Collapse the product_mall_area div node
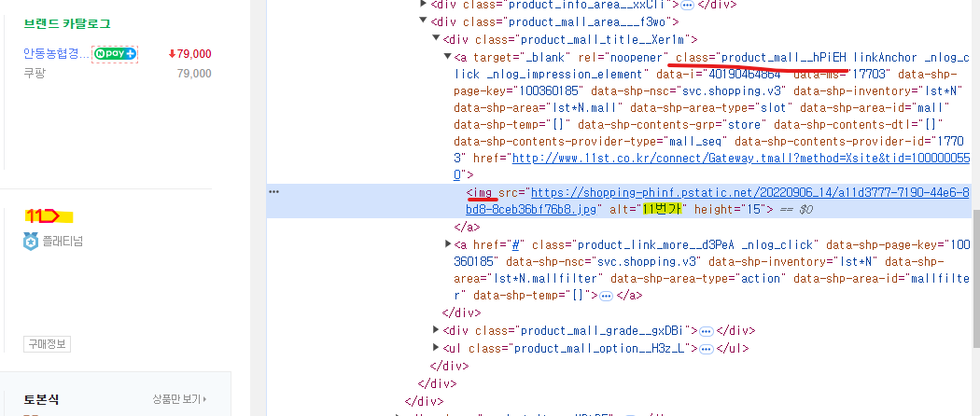The width and height of the screenshot is (980, 416). click(425, 21)
